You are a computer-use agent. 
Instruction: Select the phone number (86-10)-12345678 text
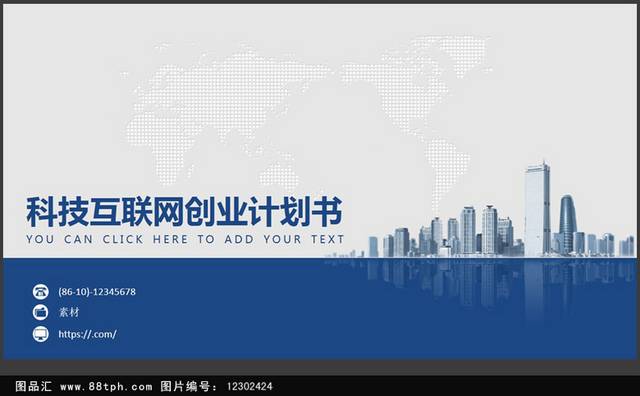pos(97,291)
